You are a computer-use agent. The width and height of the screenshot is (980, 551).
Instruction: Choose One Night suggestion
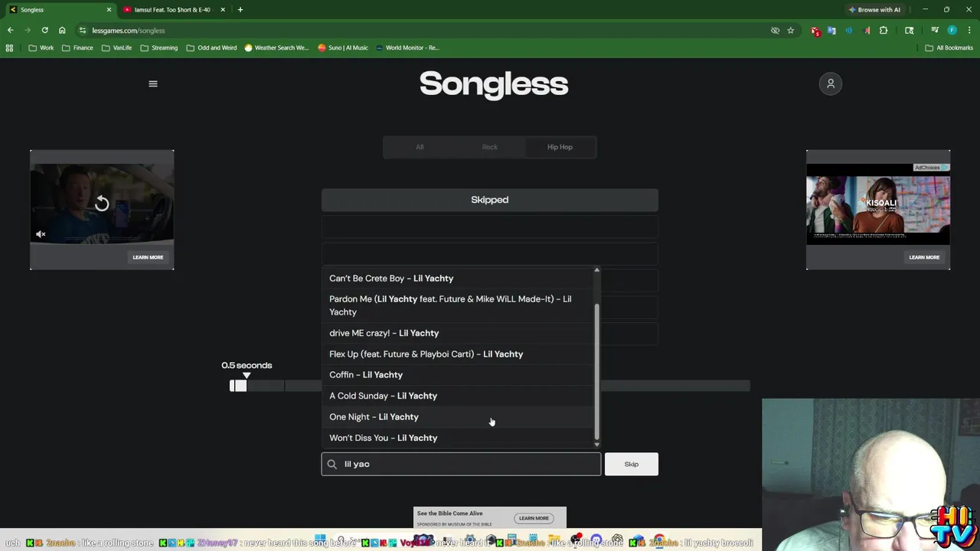click(457, 417)
